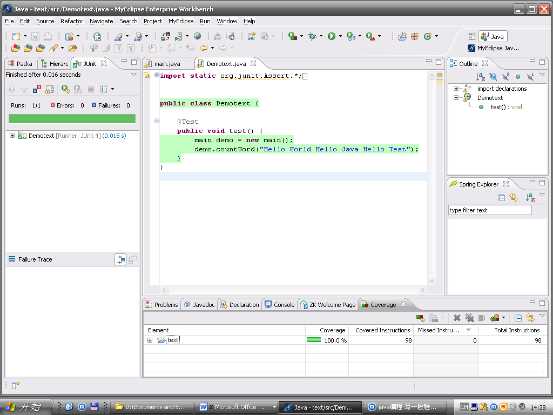Open the JUnit test history dropdown arrow

click(113, 89)
